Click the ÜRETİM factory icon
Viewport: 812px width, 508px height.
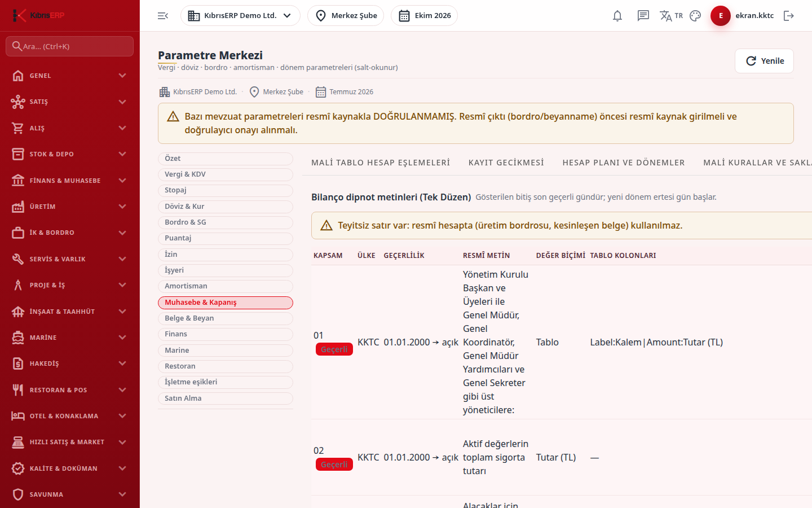point(18,207)
